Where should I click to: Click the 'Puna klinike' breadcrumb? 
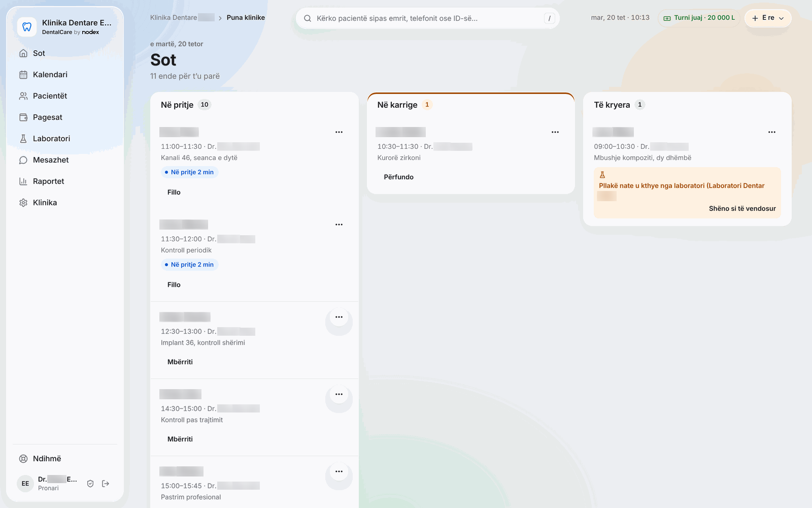(246, 18)
